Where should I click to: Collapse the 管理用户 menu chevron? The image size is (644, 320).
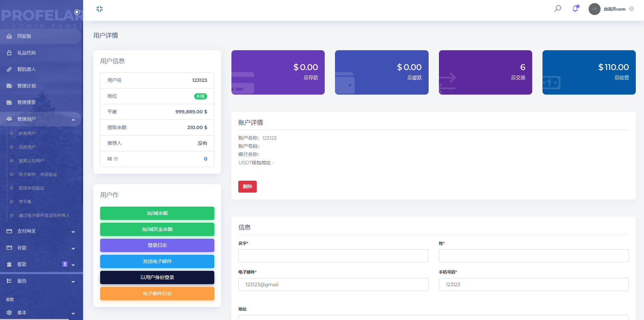point(73,120)
